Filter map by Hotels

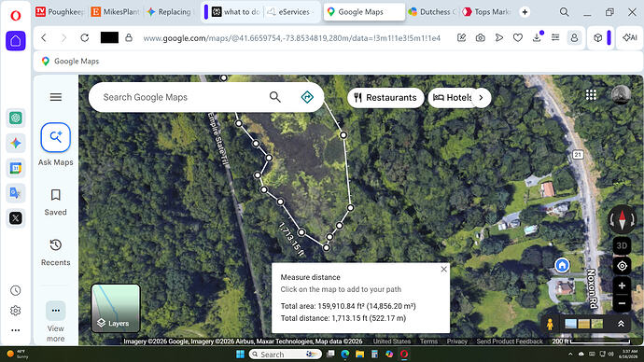tap(453, 98)
